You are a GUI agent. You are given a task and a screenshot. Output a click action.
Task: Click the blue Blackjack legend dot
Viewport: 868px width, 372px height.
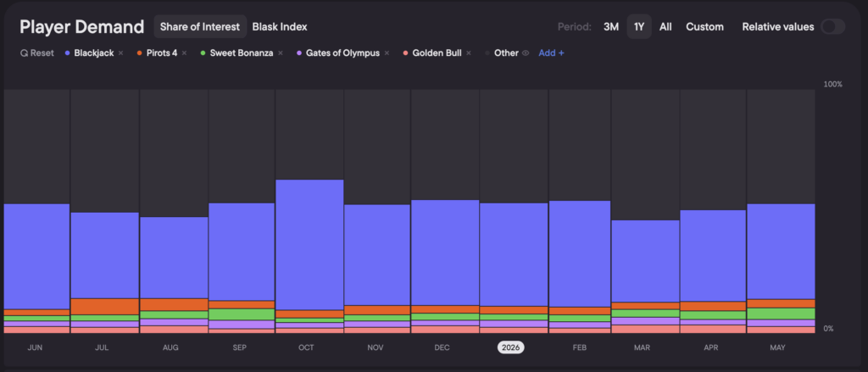tap(68, 53)
